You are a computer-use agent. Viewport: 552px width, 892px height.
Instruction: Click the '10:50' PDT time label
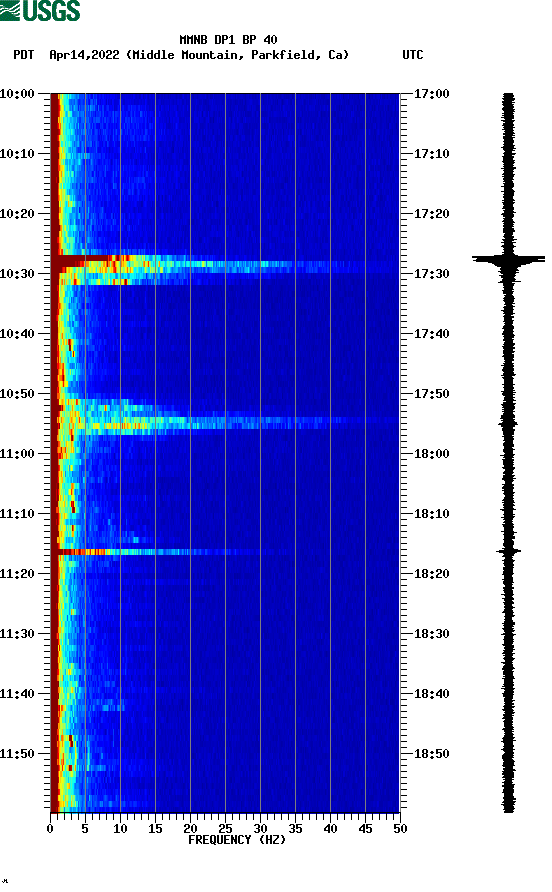[17, 394]
